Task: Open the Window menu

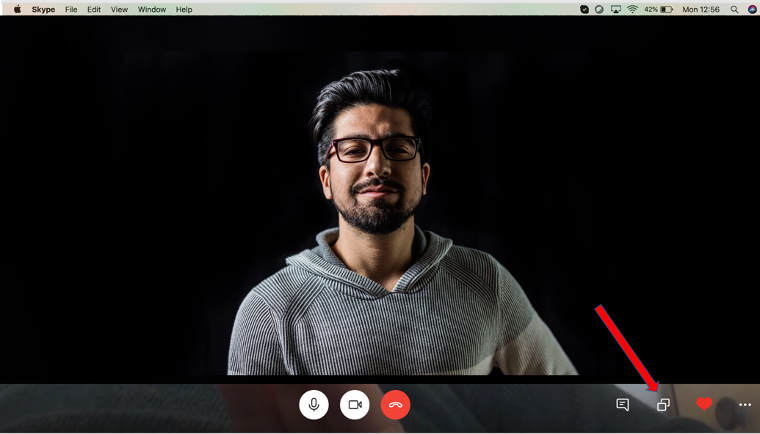Action: point(152,9)
